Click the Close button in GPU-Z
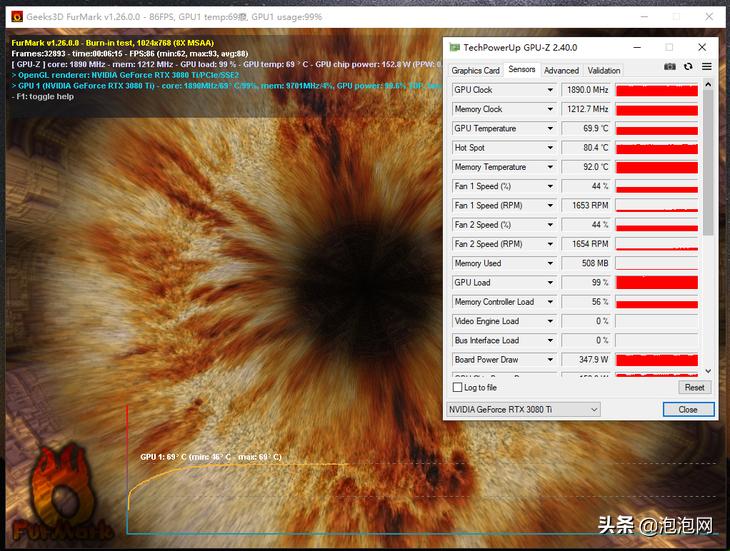Image resolution: width=730 pixels, height=551 pixels. [688, 410]
